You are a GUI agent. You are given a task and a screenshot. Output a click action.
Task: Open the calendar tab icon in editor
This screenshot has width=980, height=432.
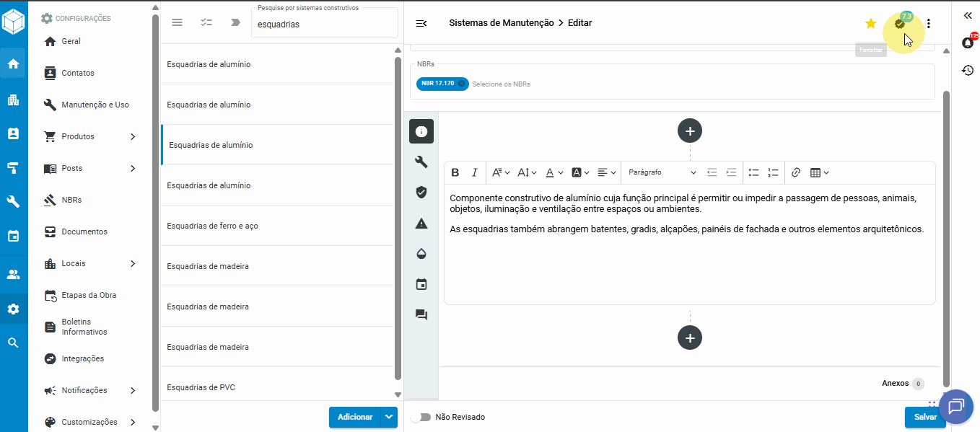tap(421, 284)
